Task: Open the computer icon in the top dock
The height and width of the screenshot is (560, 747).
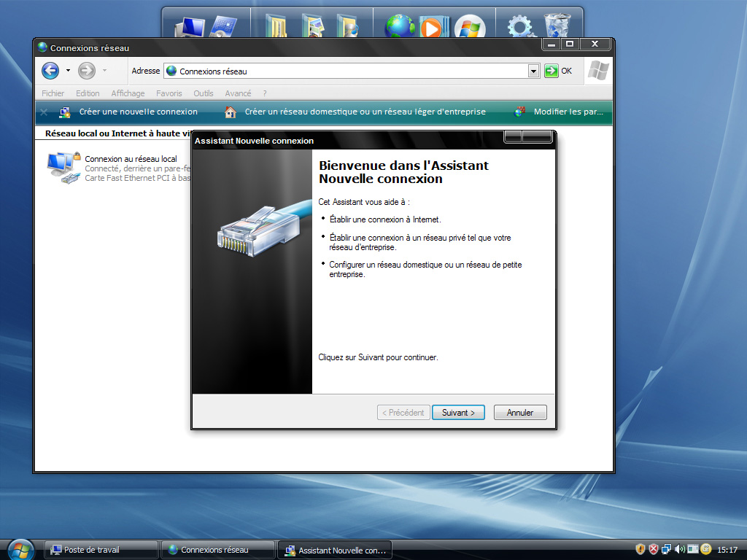Action: 189,28
